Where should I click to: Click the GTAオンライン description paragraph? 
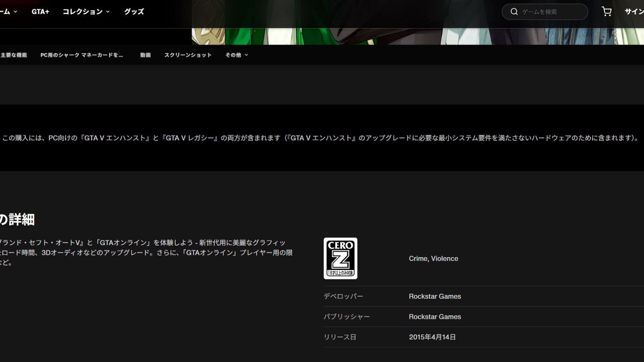146,252
